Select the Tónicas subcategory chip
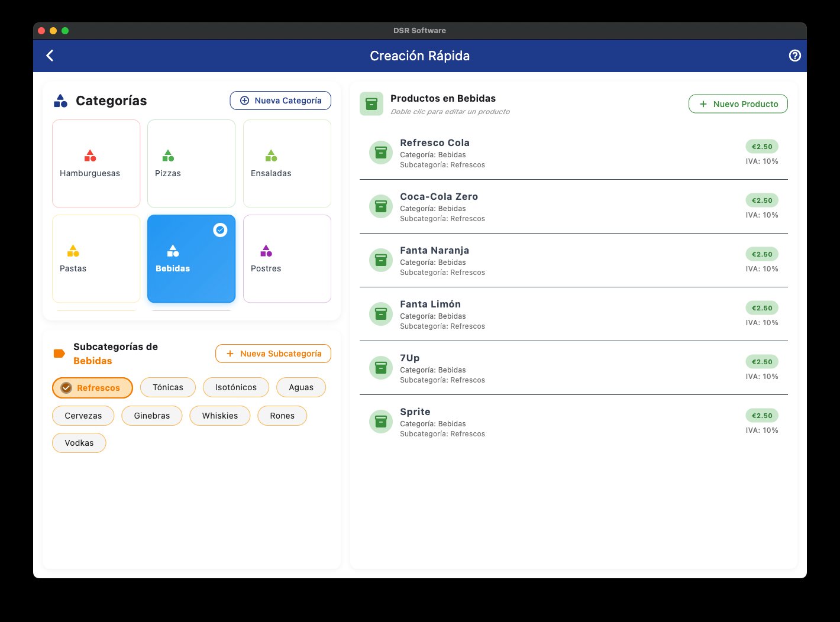The height and width of the screenshot is (622, 840). pos(168,387)
